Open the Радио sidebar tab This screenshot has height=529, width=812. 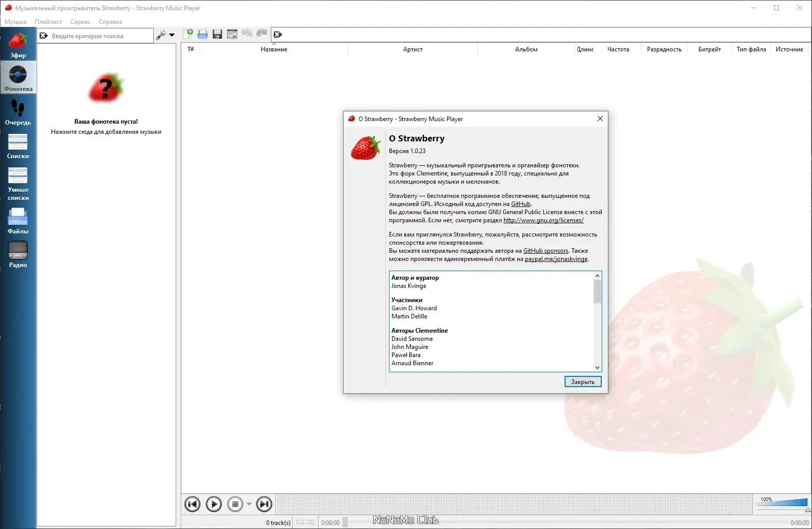[x=18, y=254]
